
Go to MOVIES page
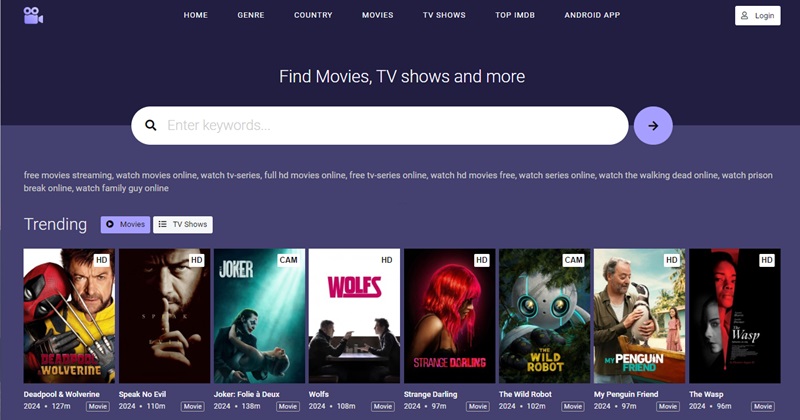378,15
